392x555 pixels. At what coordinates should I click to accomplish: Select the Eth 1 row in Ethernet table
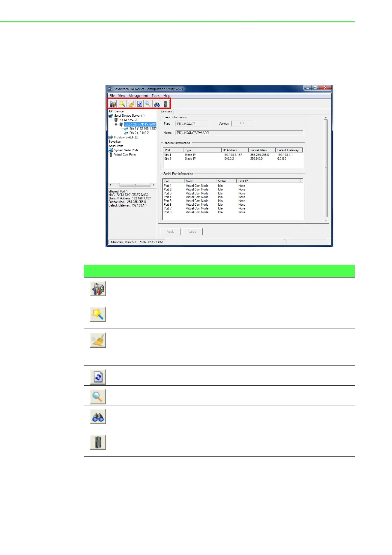tap(233, 155)
